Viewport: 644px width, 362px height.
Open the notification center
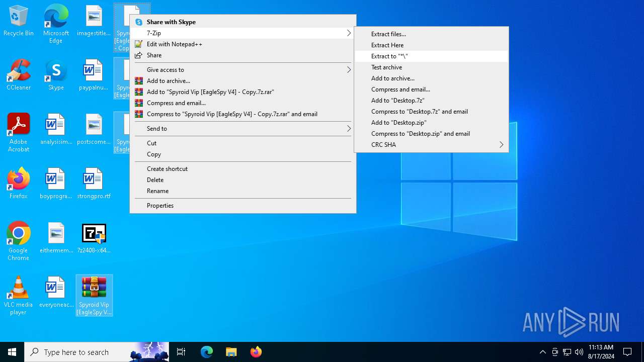pos(627,352)
